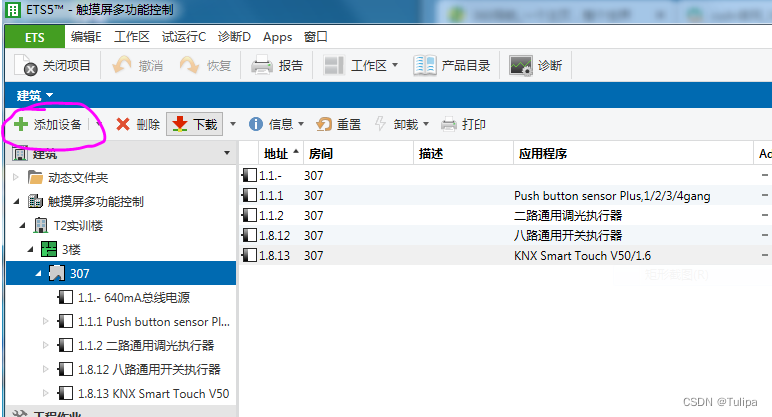Sort by 地址 column header

point(281,154)
